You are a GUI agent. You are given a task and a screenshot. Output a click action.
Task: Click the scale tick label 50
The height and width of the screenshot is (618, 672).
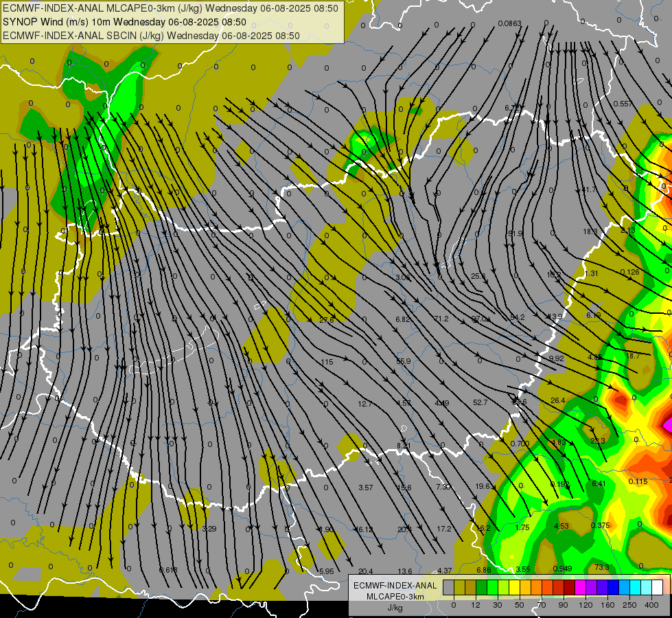tap(520, 605)
